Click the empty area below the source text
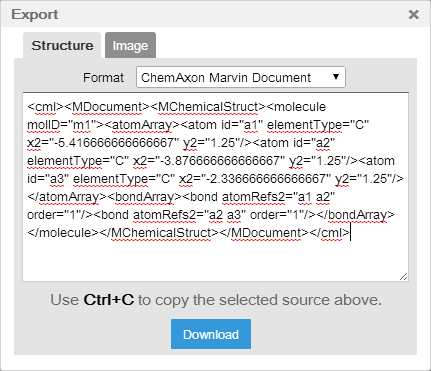431x371 pixels. coord(215,260)
